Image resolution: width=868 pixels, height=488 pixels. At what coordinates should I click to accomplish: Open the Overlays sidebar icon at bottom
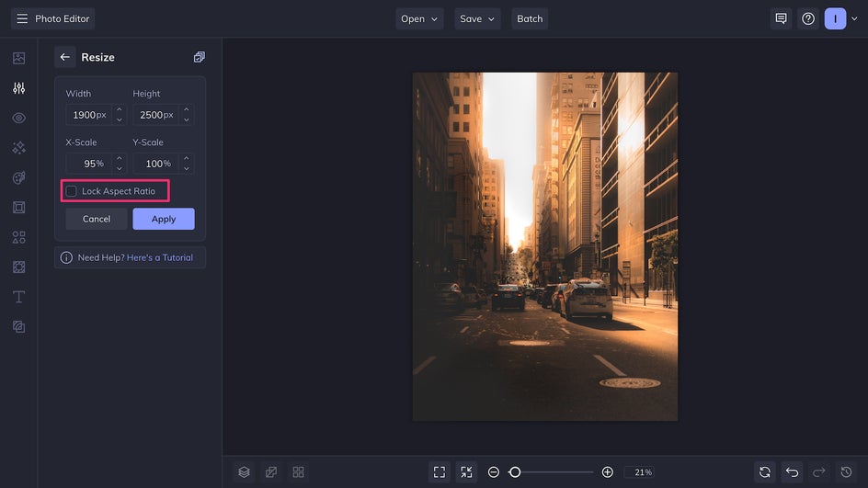pos(18,327)
